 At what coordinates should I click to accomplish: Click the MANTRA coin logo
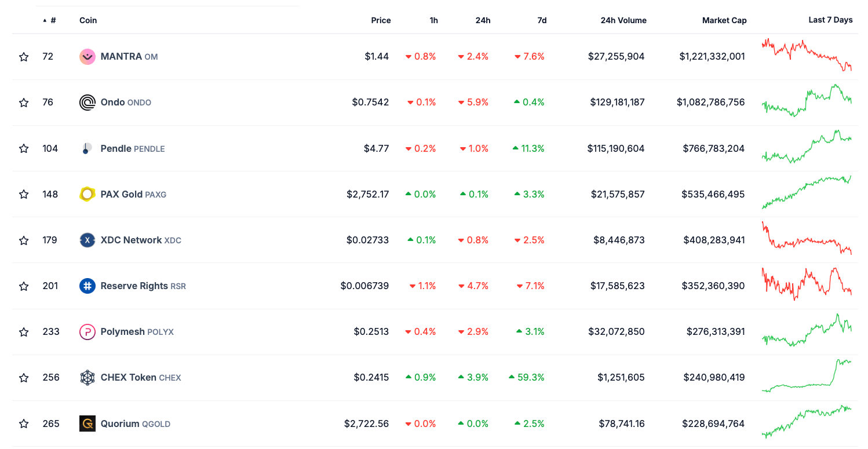pyautogui.click(x=87, y=57)
